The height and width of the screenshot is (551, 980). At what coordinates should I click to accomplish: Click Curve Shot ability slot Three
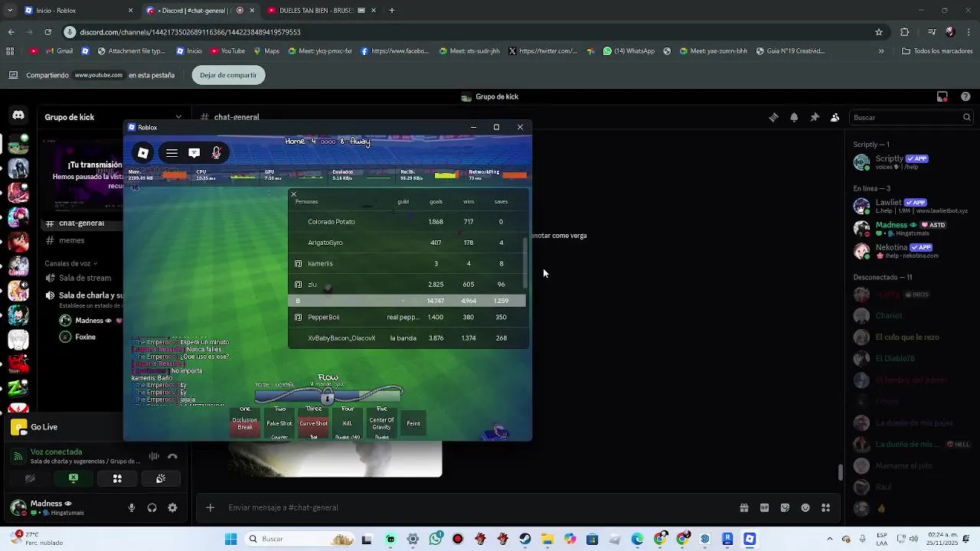coord(314,423)
